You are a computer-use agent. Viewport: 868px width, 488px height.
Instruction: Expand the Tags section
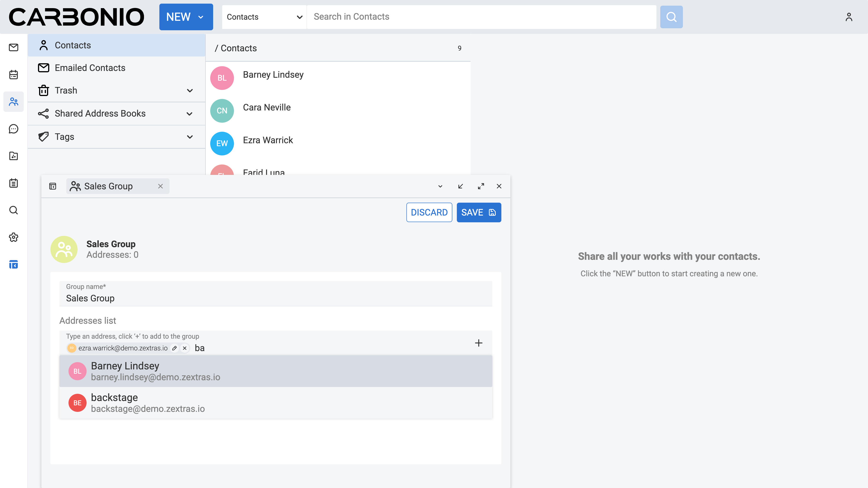(x=190, y=137)
